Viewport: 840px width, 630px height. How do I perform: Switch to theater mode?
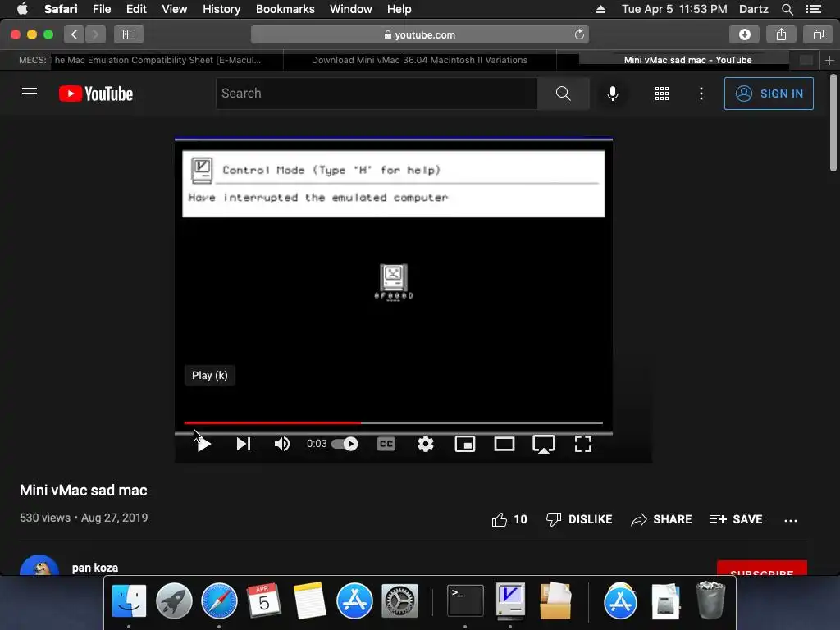pos(504,444)
